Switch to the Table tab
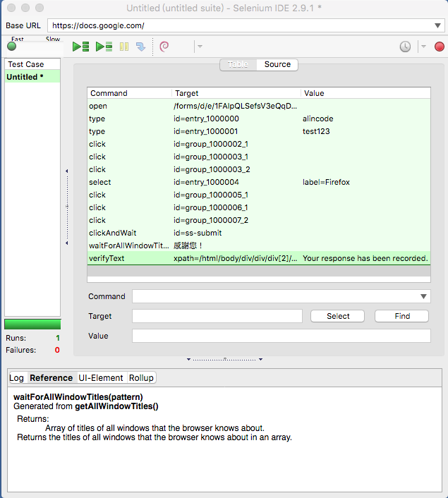This screenshot has height=498, width=448. [238, 64]
